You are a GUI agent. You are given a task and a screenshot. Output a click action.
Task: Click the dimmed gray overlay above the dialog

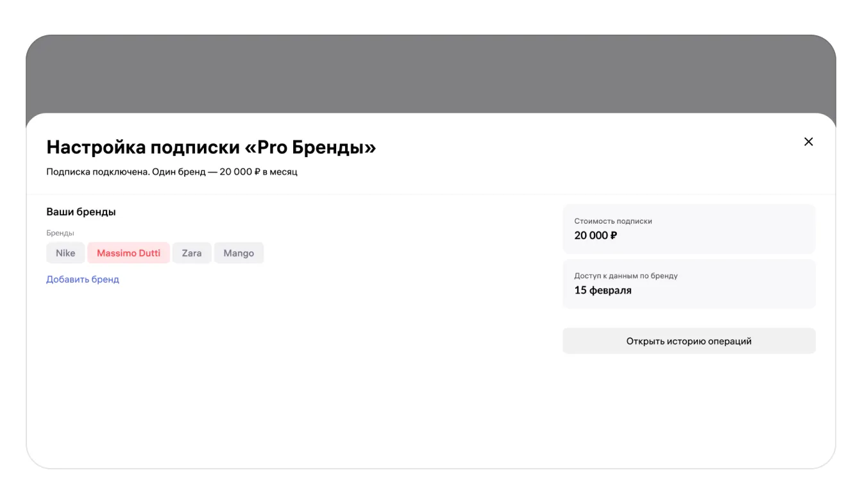click(431, 74)
